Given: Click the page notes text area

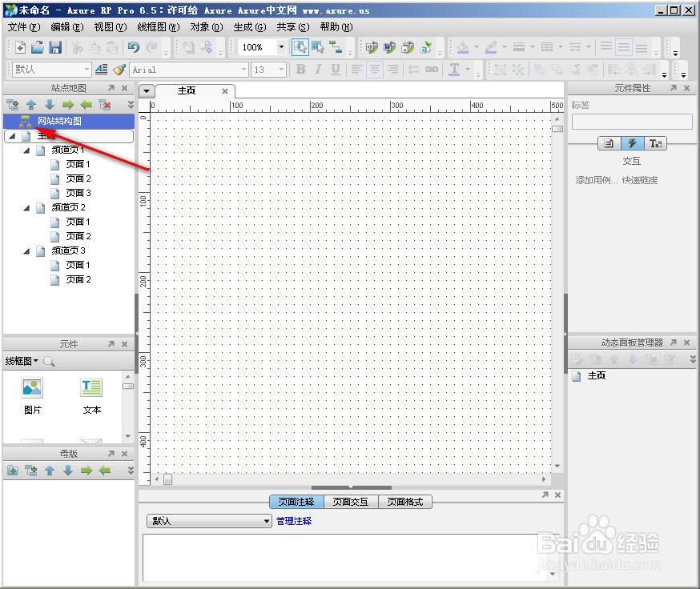Looking at the screenshot, I should [346, 558].
